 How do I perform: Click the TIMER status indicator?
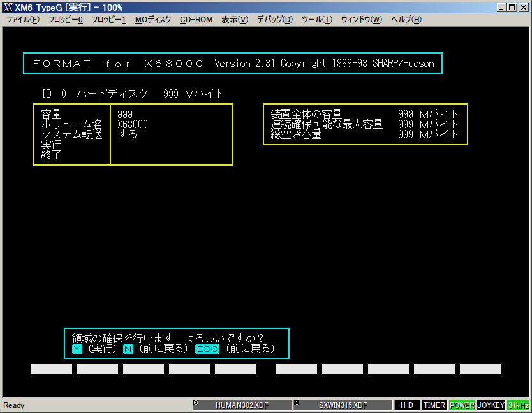434,405
